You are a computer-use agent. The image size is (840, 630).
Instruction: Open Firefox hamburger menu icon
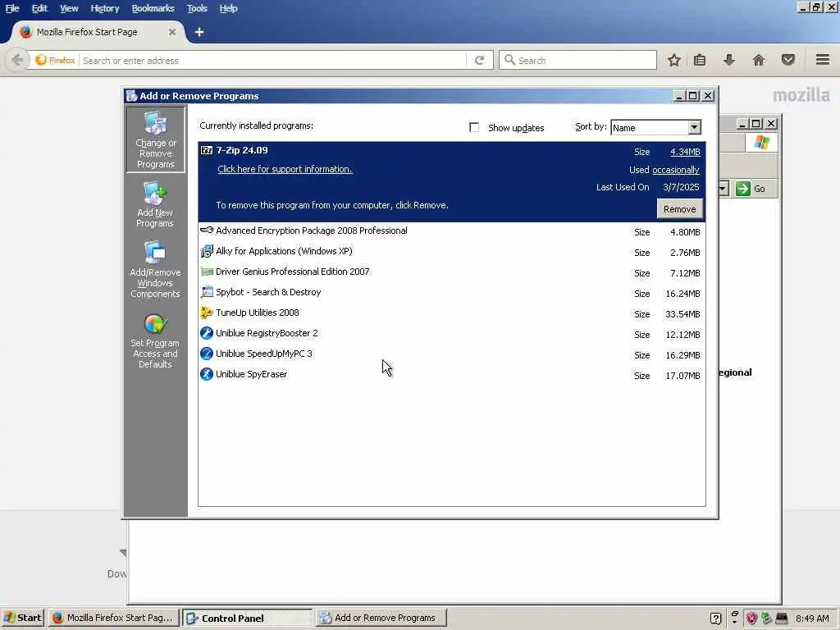coord(823,59)
